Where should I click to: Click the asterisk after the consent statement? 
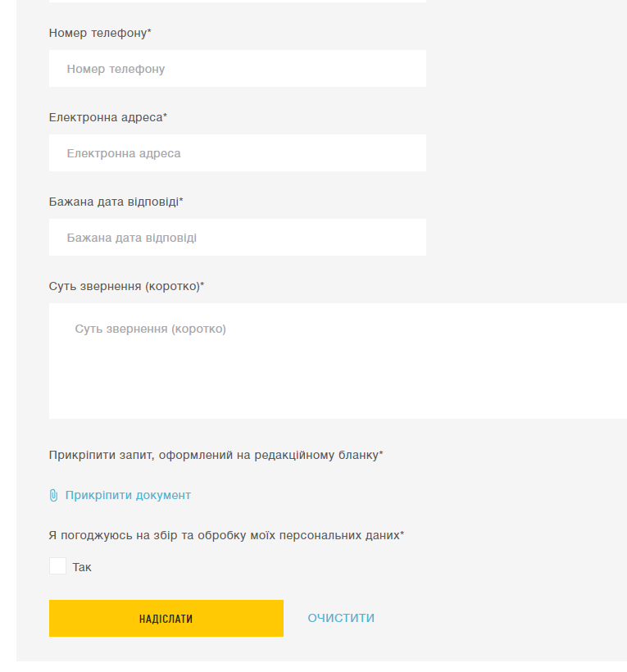click(402, 534)
